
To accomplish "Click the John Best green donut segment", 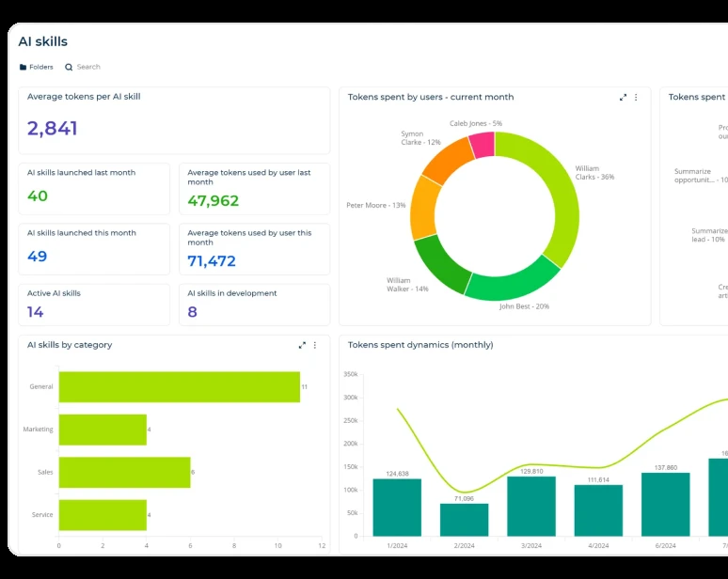I will coord(511,283).
